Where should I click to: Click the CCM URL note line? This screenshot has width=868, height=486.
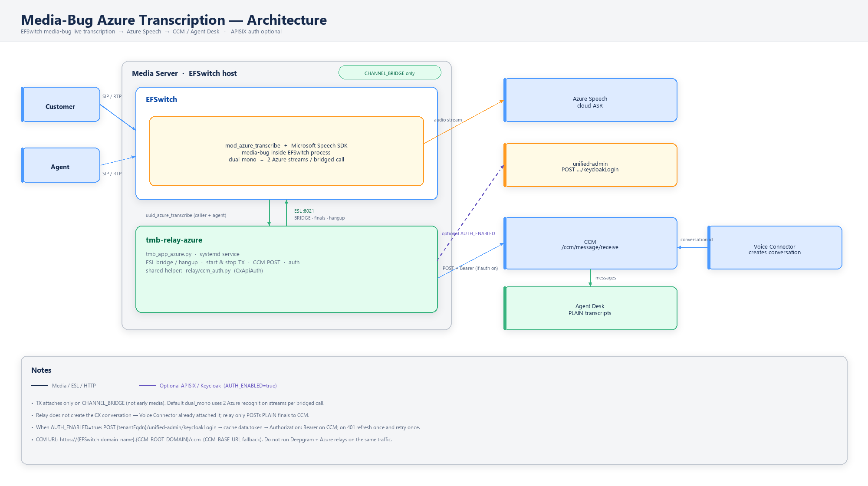point(212,440)
